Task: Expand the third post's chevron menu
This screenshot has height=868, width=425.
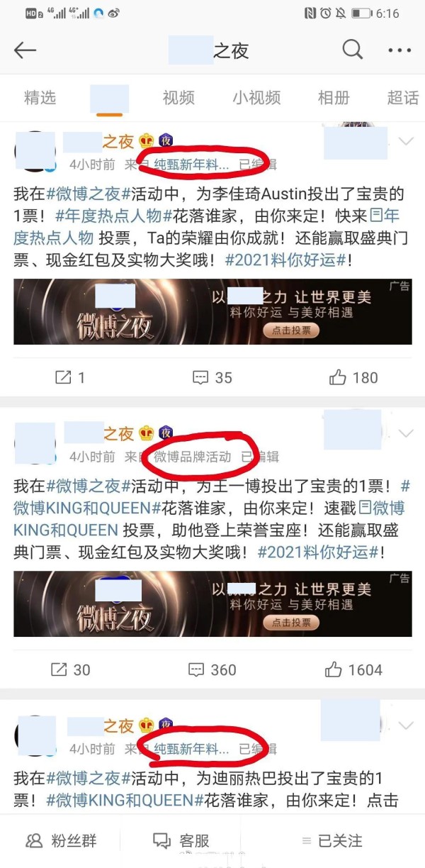Action: 406,725
